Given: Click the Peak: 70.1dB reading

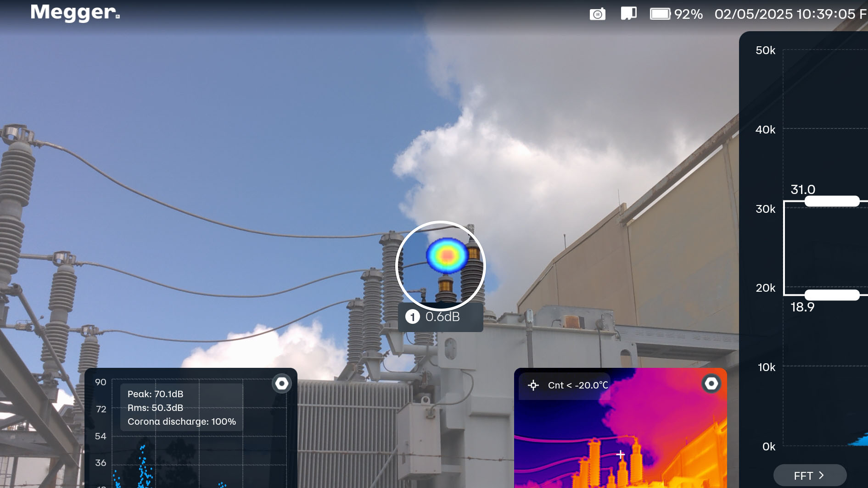Looking at the screenshot, I should tap(155, 394).
